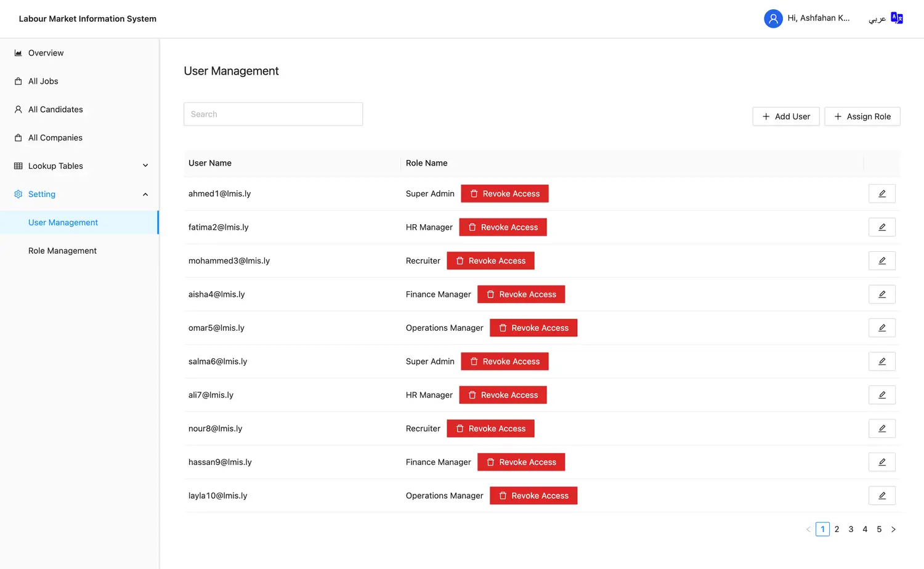The width and height of the screenshot is (924, 569).
Task: Click the All Candidates person icon
Action: pyautogui.click(x=18, y=110)
